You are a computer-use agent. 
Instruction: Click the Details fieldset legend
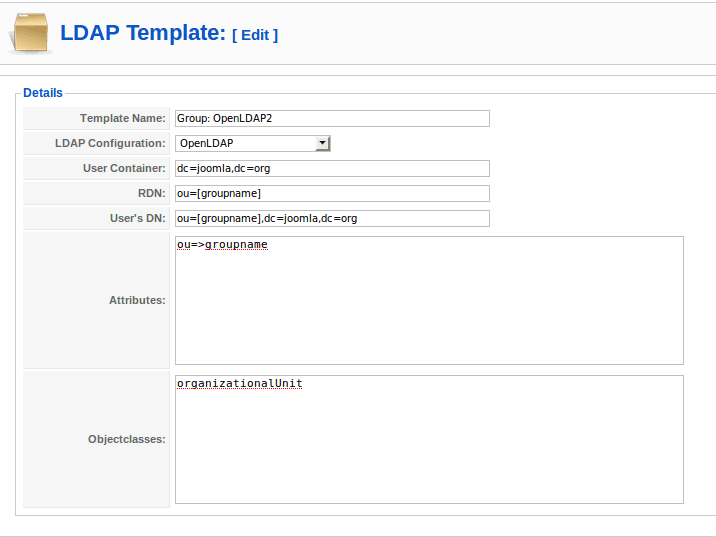(43, 93)
